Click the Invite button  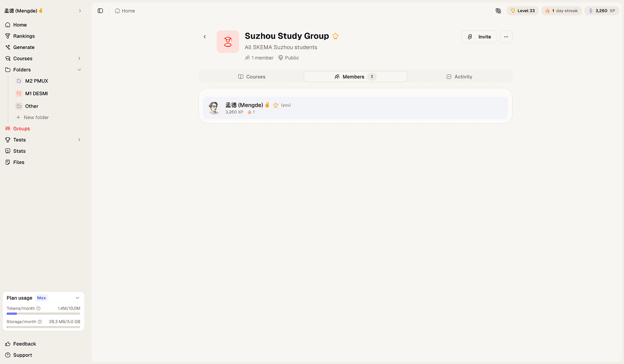tap(479, 36)
